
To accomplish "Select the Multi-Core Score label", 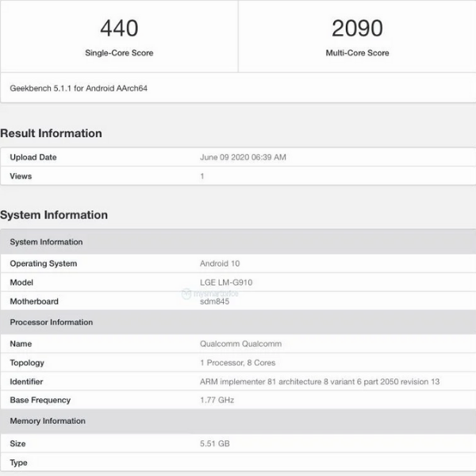I will coord(357,53).
